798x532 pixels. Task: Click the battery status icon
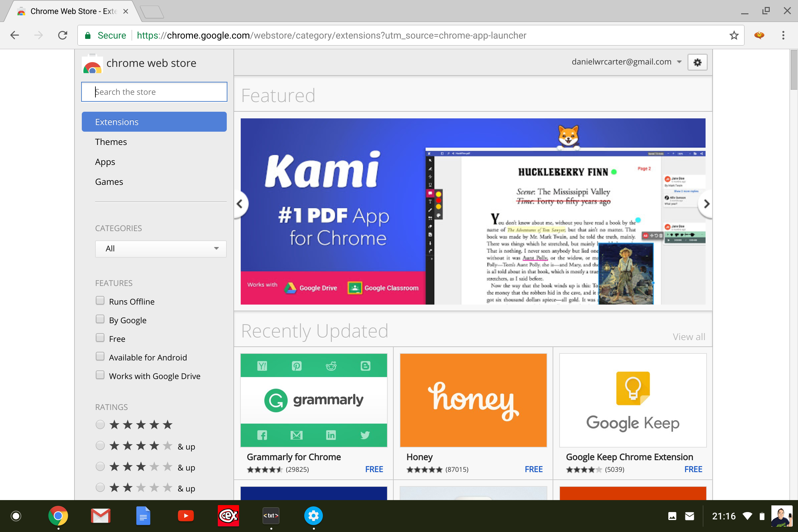point(762,516)
